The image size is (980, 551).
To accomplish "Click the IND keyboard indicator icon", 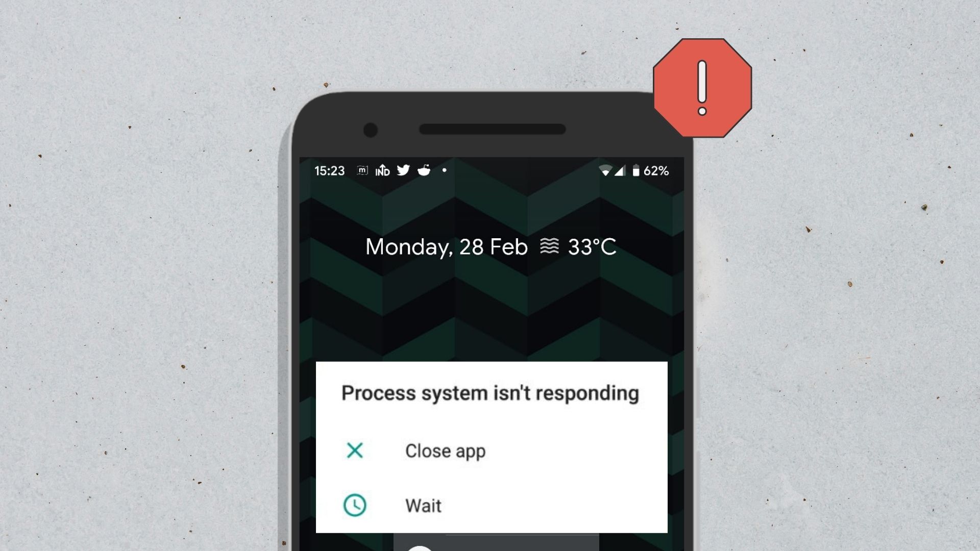I will 381,171.
